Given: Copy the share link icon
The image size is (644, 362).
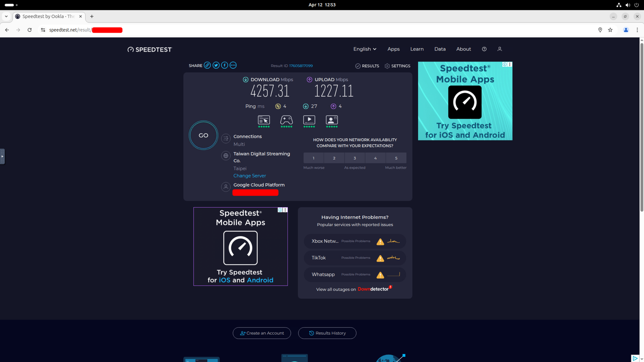Looking at the screenshot, I should click(207, 65).
